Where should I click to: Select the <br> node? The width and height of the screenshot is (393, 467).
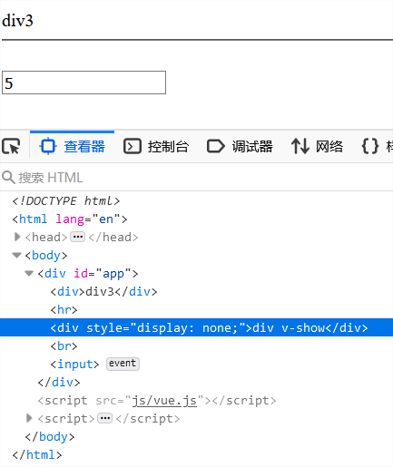(x=64, y=346)
